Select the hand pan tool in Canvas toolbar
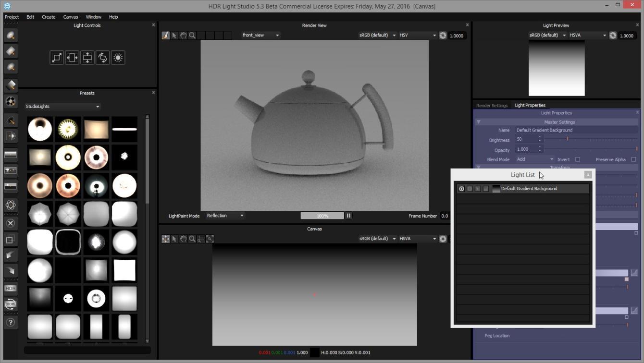Image resolution: width=644 pixels, height=363 pixels. click(x=183, y=239)
